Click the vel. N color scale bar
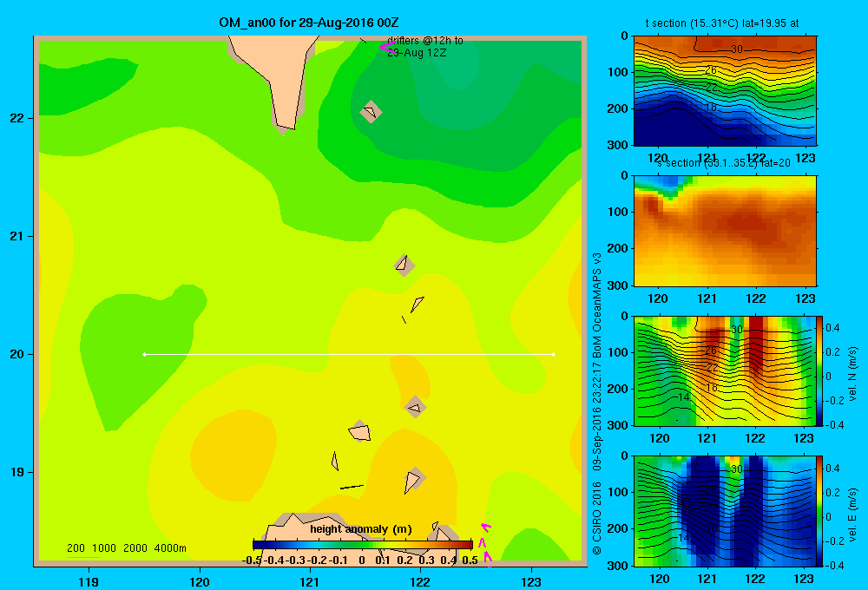This screenshot has width=868, height=590. [820, 370]
